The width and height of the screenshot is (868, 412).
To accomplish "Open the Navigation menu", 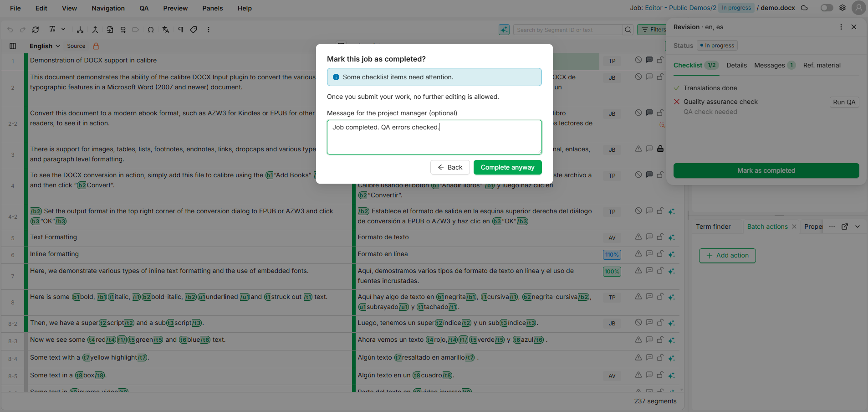I will coord(108,8).
